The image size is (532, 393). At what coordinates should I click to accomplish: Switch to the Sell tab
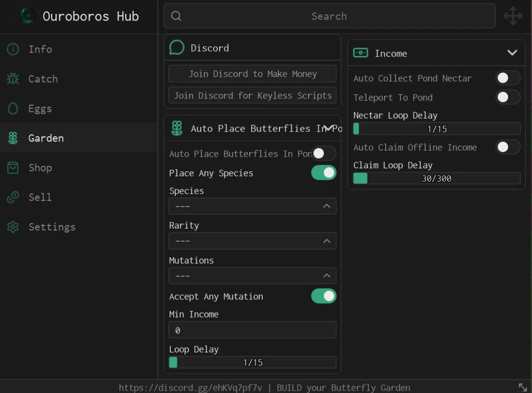coord(79,197)
